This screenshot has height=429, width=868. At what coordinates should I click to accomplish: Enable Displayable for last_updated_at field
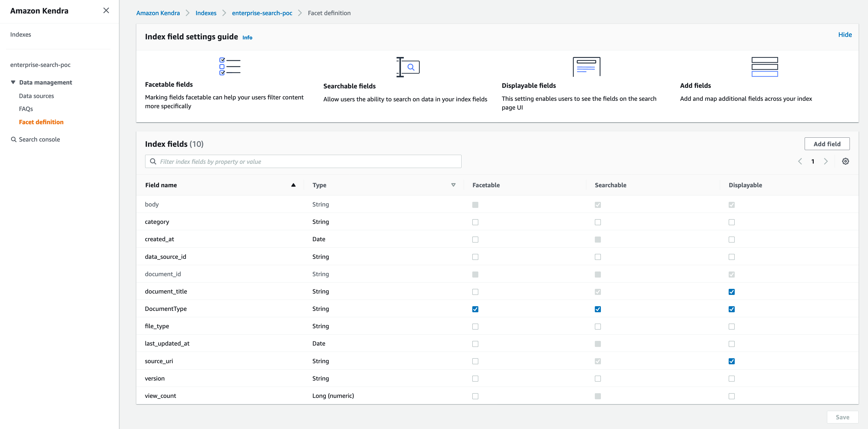(x=731, y=344)
